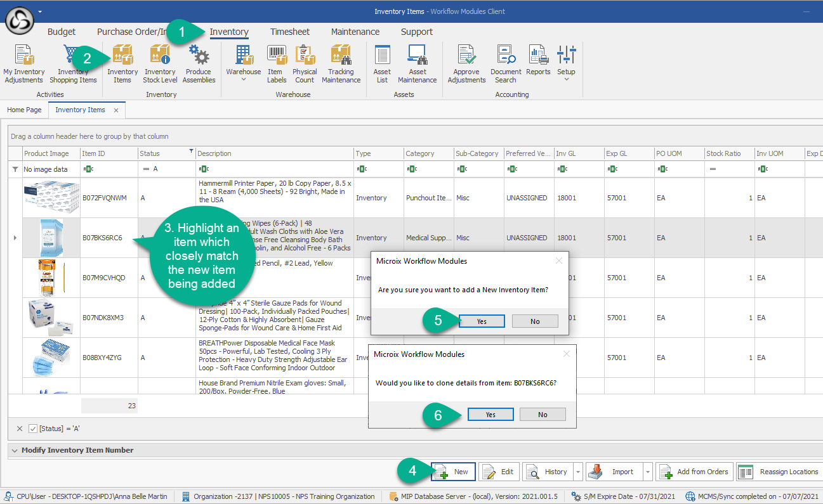The image size is (823, 504).
Task: Open Item Labels barcode tool
Action: (x=276, y=65)
